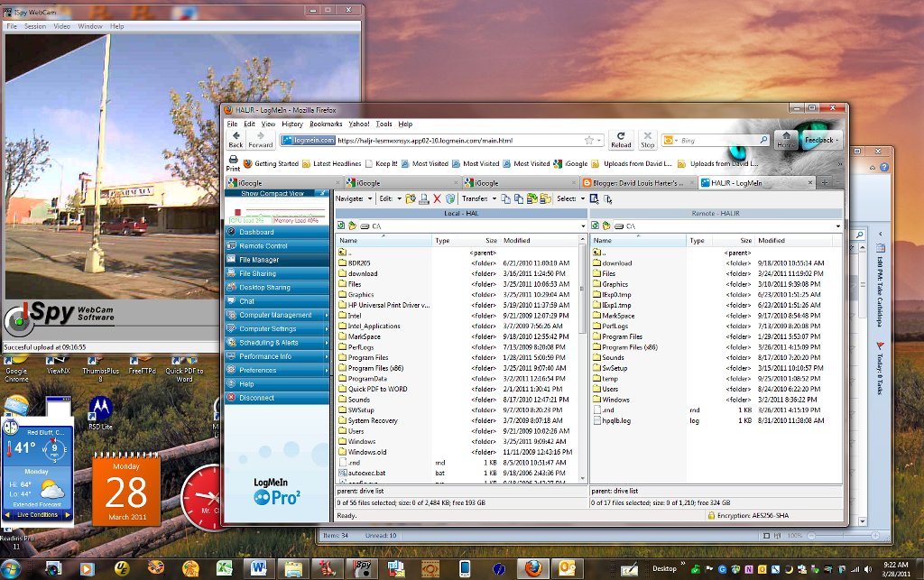This screenshot has height=580, width=924.
Task: Sort Local pane by Modified column
Action: (x=540, y=240)
